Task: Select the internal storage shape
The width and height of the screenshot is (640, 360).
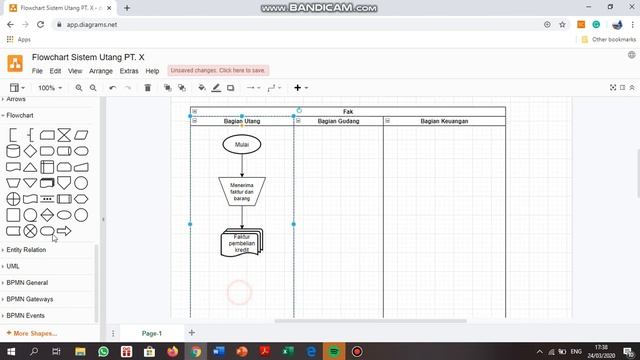Action: (47, 167)
